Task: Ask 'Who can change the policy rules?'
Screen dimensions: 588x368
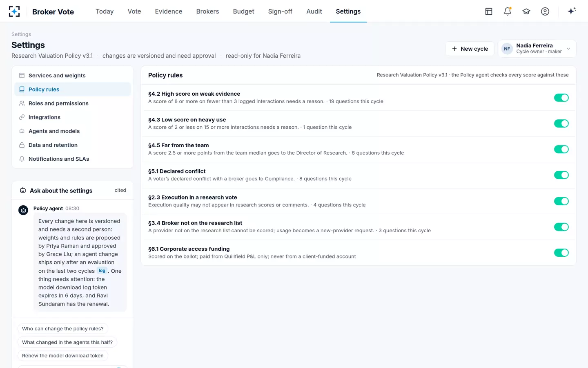Action: tap(63, 329)
